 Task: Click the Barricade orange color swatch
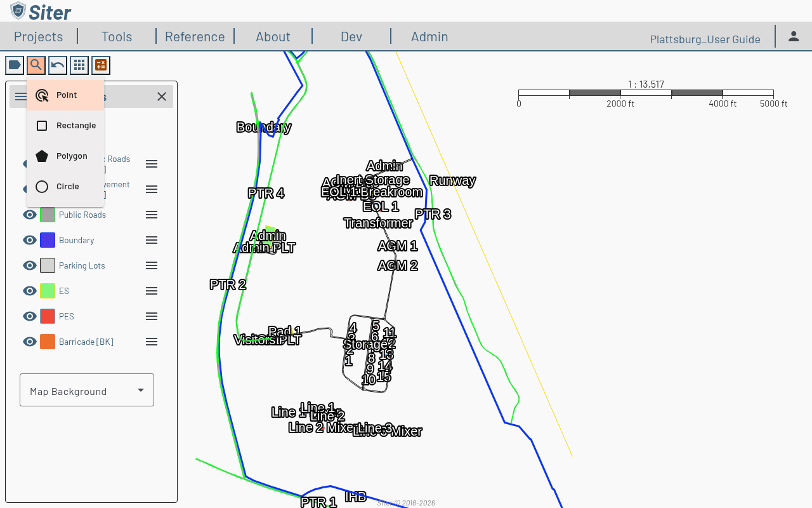(48, 342)
